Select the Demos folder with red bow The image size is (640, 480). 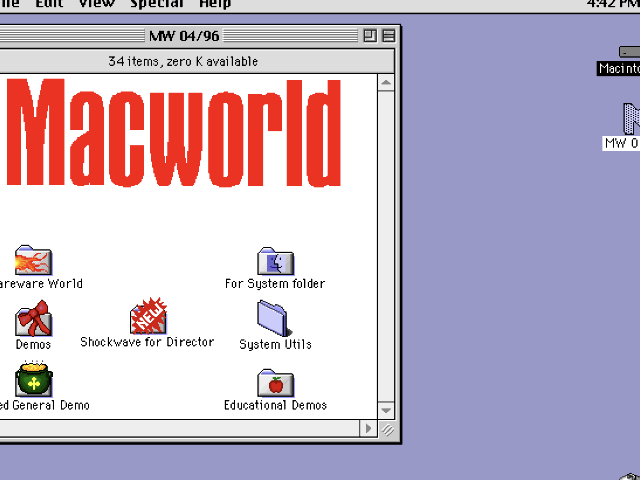click(x=33, y=318)
